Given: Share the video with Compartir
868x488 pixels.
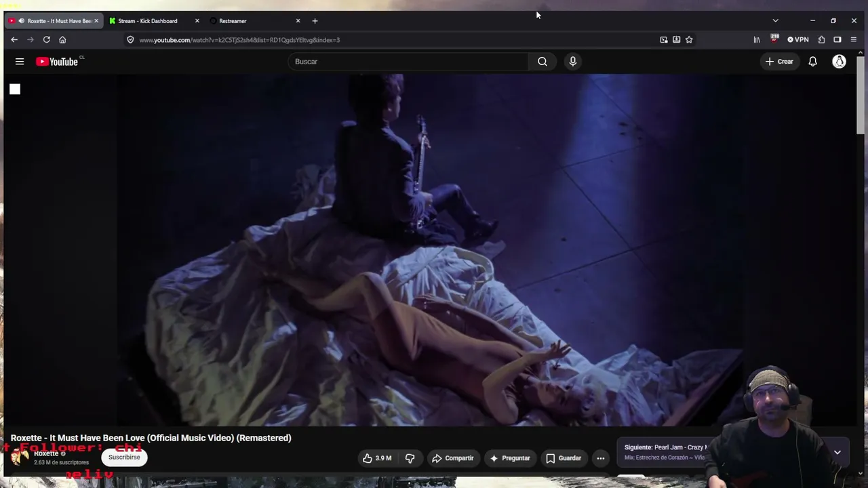Looking at the screenshot, I should [x=453, y=458].
